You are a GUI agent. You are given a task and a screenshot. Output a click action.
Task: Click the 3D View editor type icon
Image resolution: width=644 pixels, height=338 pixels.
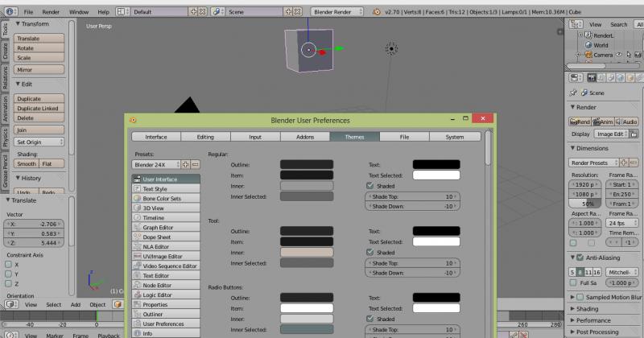pyautogui.click(x=10, y=304)
